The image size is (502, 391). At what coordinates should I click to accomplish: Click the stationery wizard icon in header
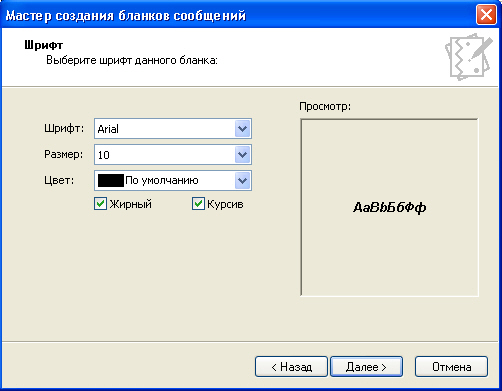469,57
